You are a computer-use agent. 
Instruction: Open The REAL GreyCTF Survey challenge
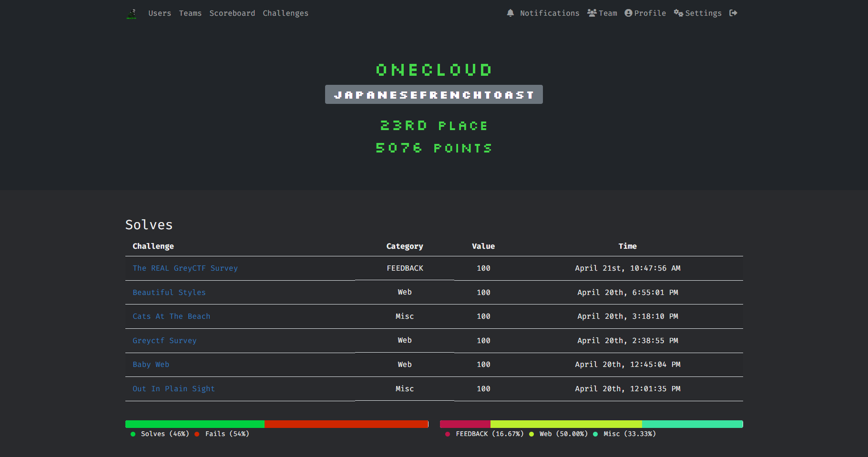click(185, 268)
